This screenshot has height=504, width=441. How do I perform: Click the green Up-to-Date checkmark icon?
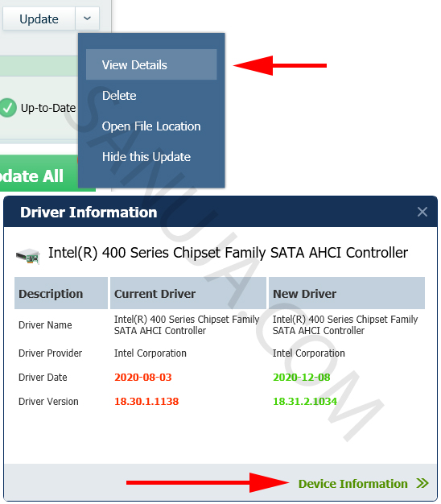(8, 108)
